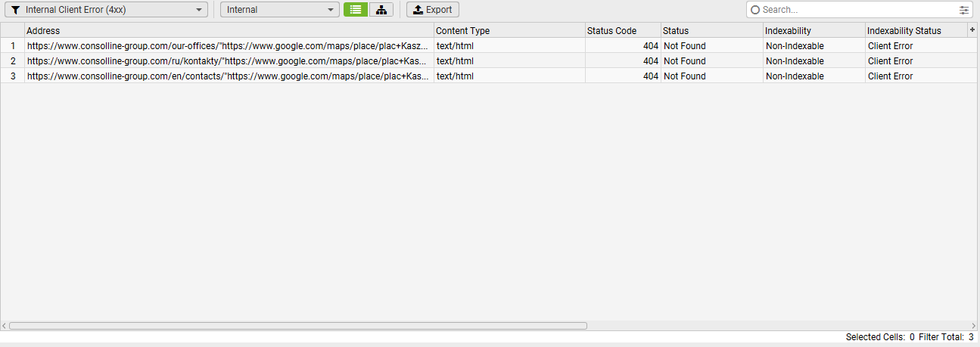Screen dimensions: 980x347
Task: Sort by Address column header
Action: point(229,30)
